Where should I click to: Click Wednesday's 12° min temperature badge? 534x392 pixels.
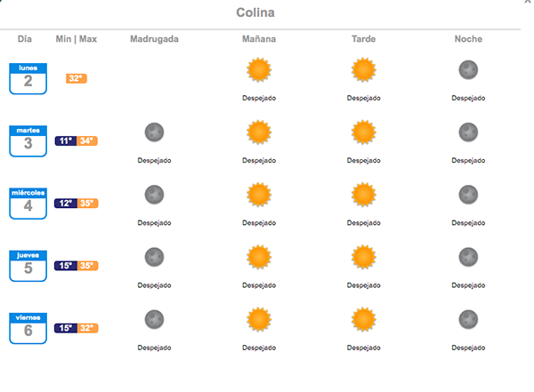point(66,204)
